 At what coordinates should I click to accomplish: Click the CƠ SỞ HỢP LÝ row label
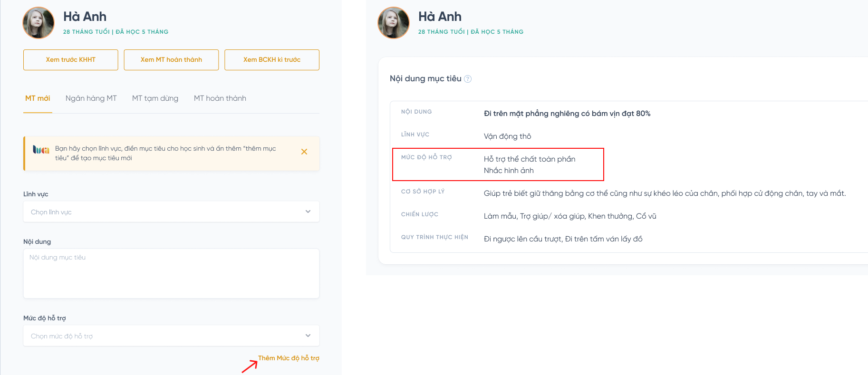point(423,192)
